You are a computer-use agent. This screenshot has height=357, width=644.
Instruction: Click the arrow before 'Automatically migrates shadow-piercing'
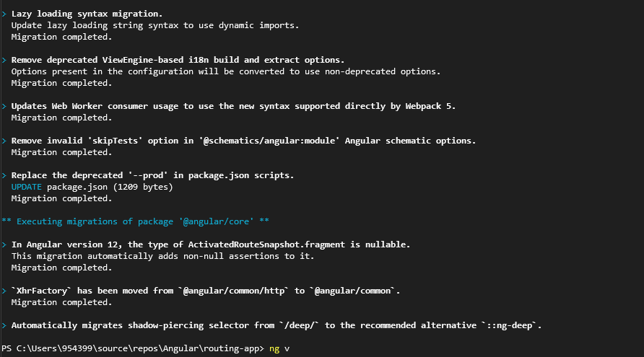click(4, 325)
